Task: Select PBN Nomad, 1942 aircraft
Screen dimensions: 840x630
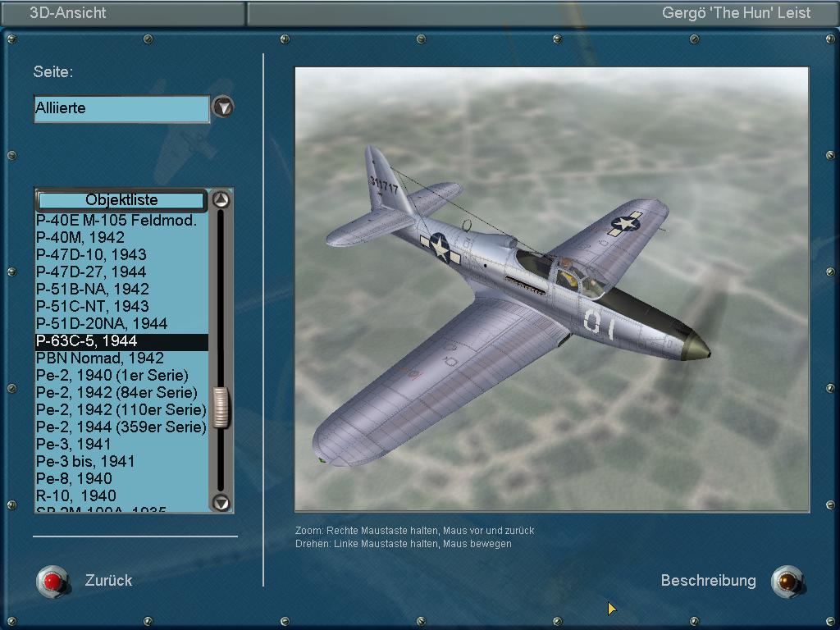Action: [121, 358]
